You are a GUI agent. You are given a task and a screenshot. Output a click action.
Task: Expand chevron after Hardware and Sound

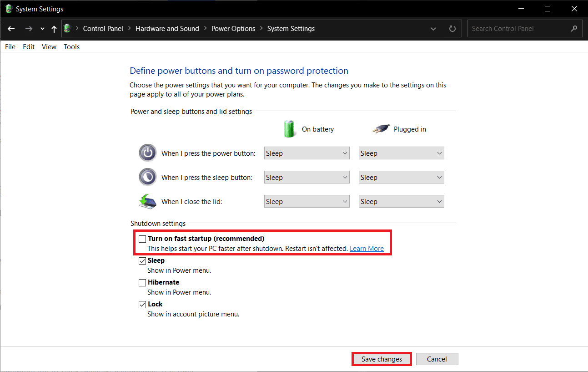[x=206, y=29]
